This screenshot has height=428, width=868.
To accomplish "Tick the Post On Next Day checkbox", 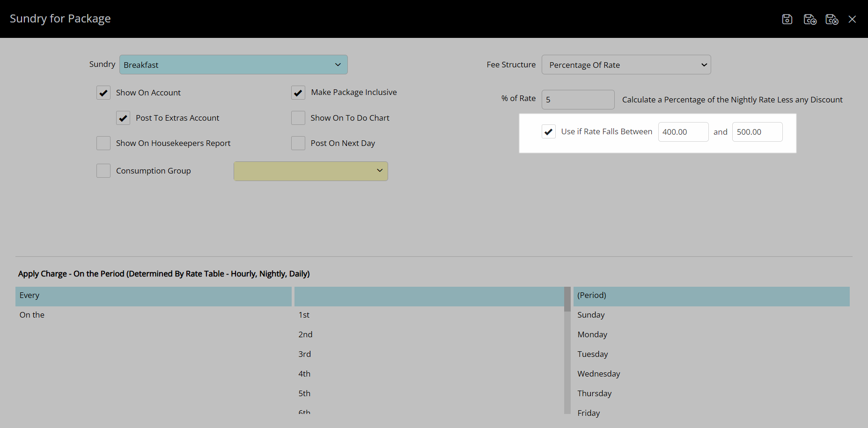I will (298, 143).
